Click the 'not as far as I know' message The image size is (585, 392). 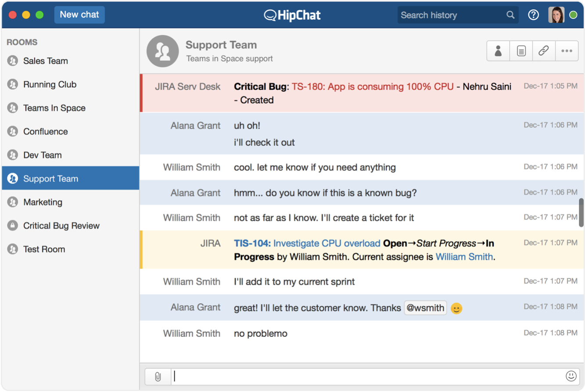(324, 218)
